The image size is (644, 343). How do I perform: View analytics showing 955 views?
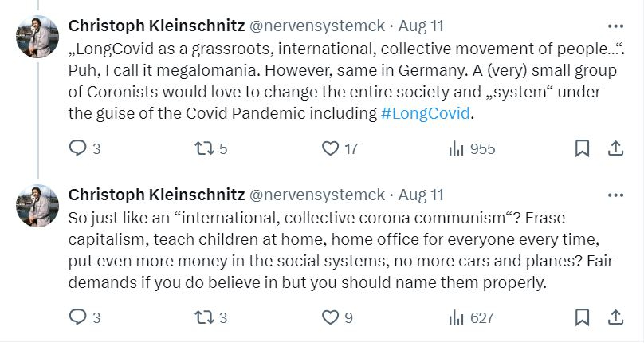[x=457, y=148]
